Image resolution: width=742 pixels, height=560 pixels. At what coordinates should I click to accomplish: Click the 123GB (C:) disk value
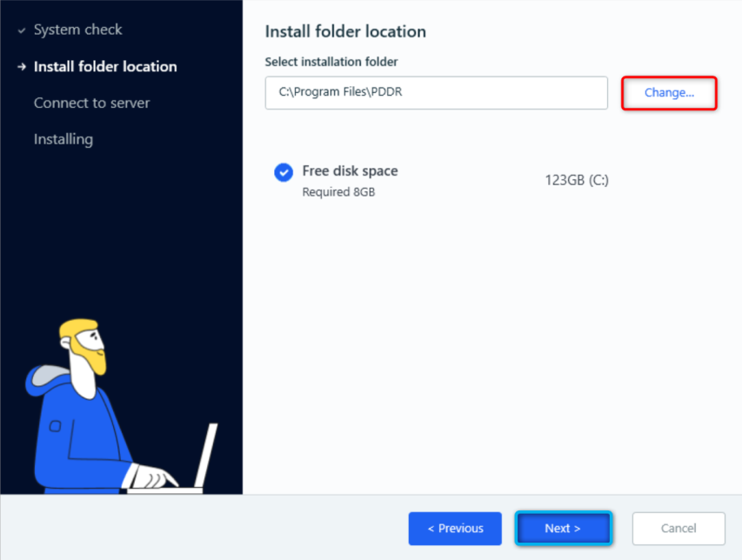[x=577, y=180]
